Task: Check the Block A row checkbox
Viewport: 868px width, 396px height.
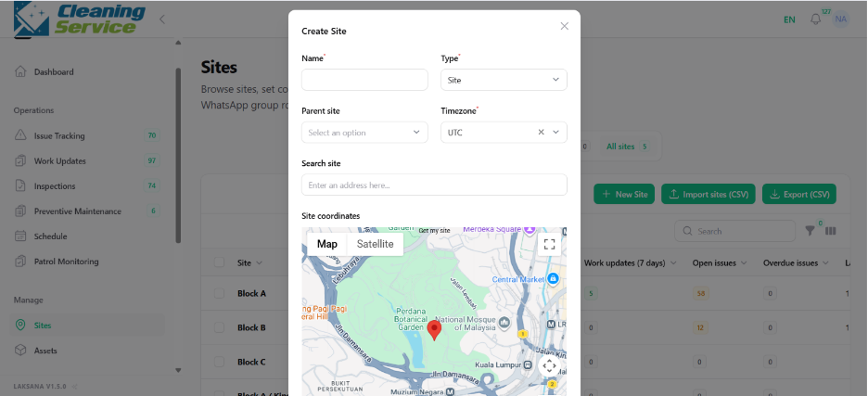Action: click(x=219, y=294)
